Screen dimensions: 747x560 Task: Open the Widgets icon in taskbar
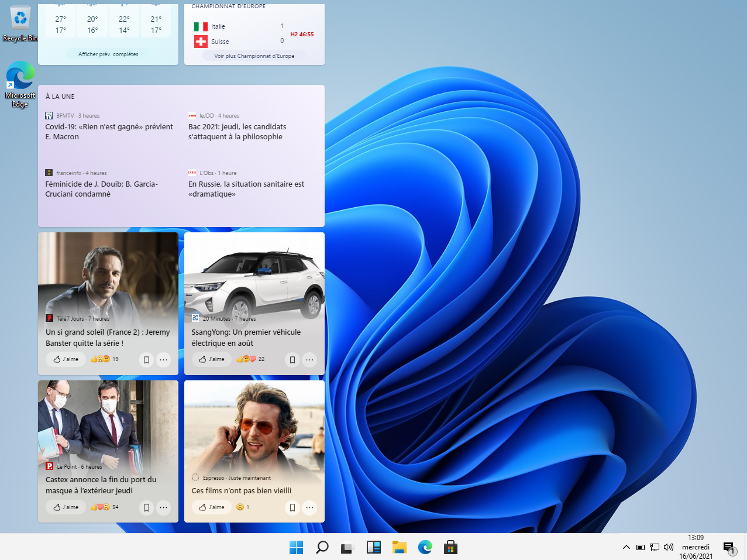[373, 547]
